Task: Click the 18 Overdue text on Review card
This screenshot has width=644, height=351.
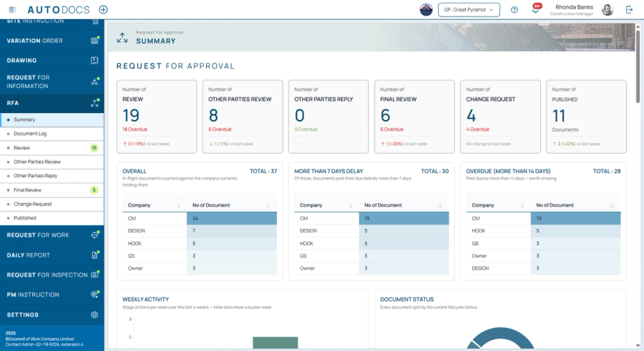Action: click(135, 129)
